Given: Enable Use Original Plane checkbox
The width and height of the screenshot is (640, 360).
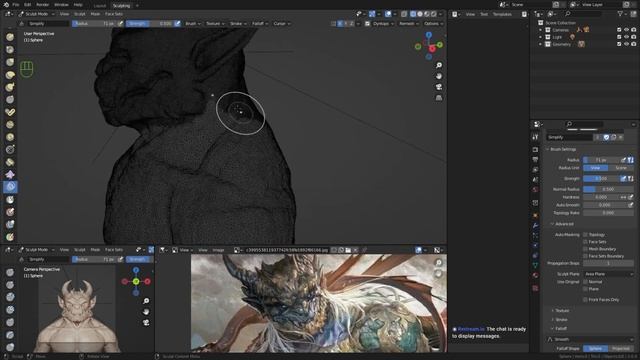Looking at the screenshot, I should click(x=585, y=289).
